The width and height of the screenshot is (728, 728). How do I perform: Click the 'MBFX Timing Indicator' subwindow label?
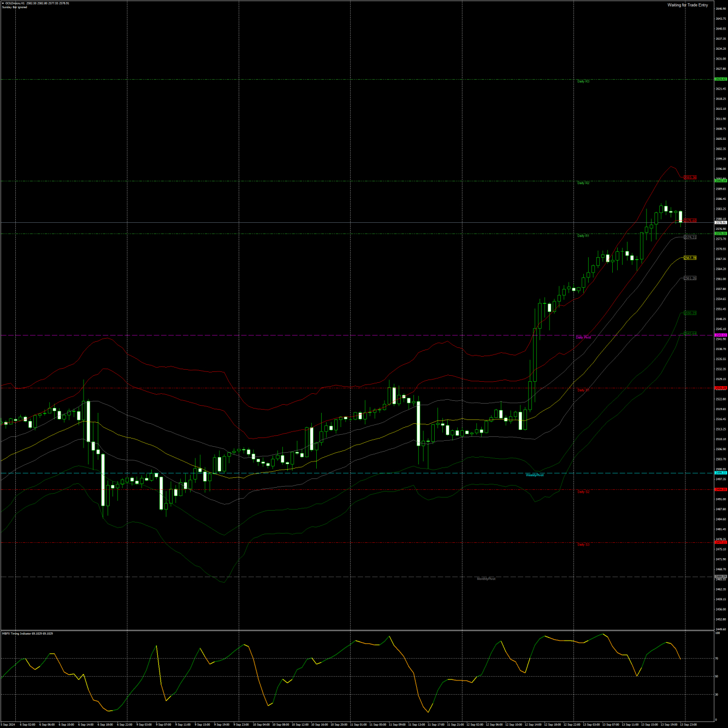pyautogui.click(x=27, y=634)
